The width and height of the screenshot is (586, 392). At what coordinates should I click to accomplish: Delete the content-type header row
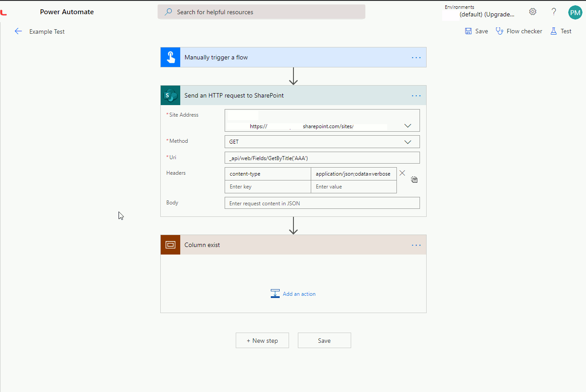pyautogui.click(x=402, y=173)
